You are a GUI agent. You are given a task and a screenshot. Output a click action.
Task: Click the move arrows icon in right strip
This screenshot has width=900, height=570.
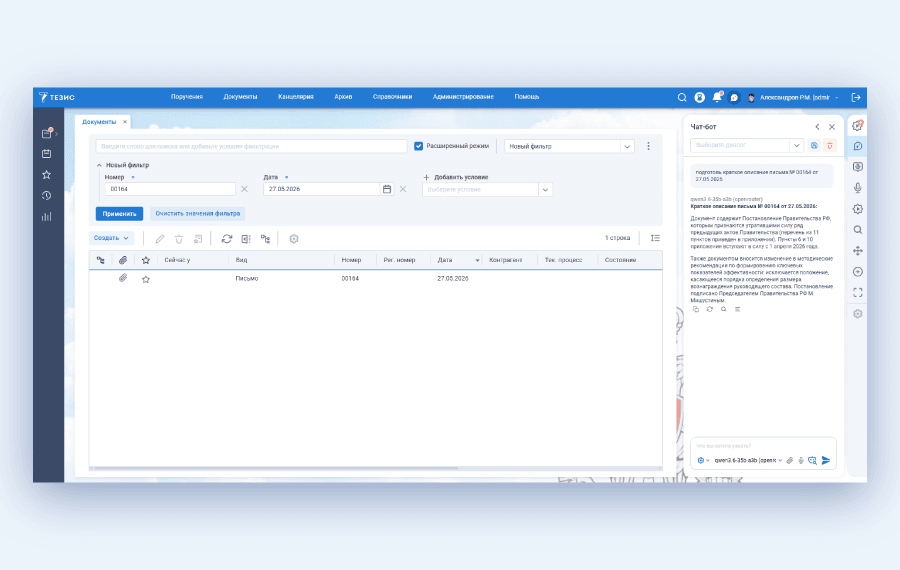[x=858, y=251]
